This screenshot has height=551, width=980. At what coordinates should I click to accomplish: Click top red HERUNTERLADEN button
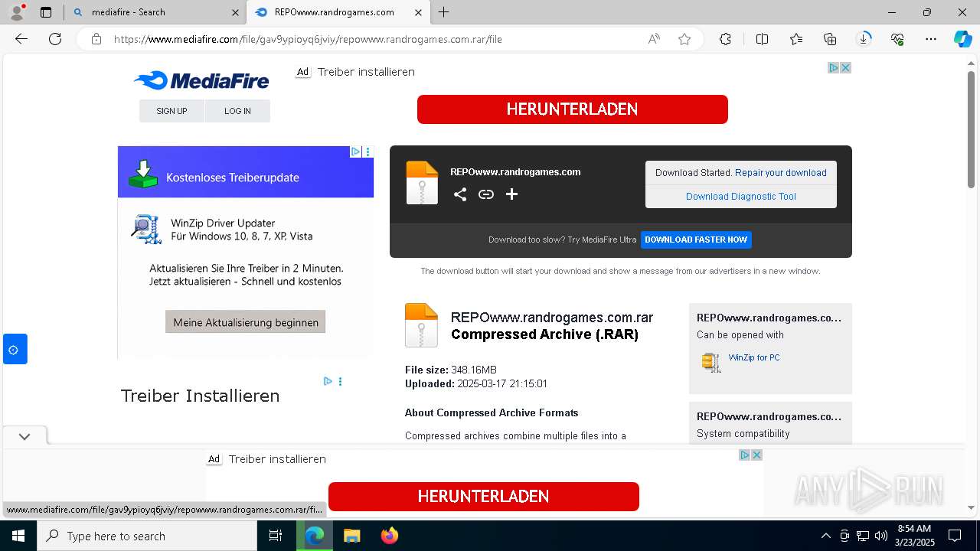(x=573, y=109)
